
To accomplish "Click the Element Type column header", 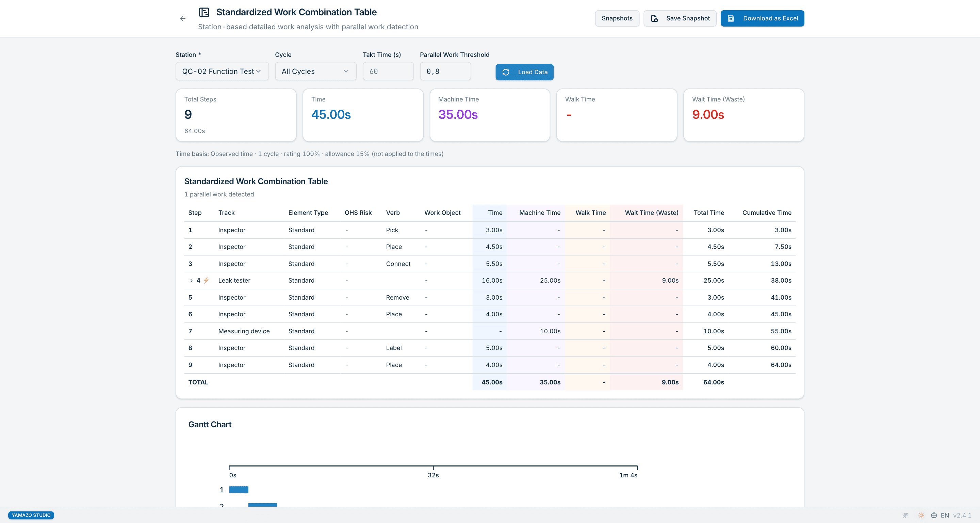I will click(308, 213).
